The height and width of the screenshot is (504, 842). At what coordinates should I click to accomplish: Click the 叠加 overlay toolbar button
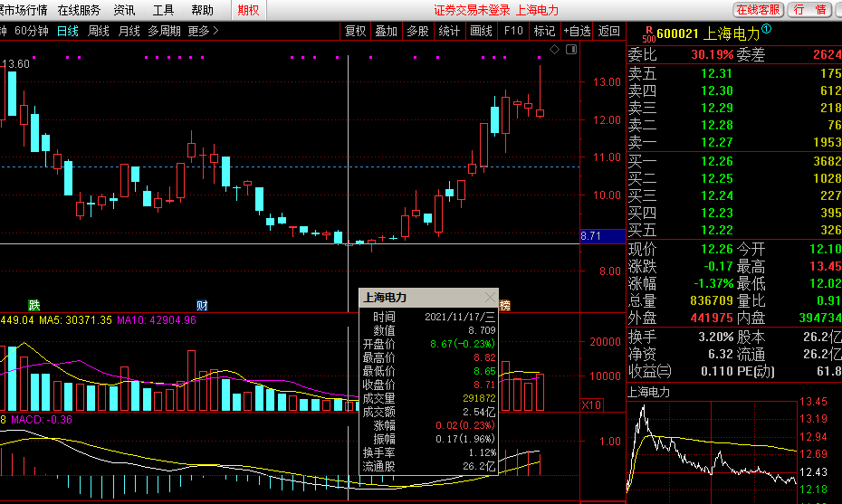(386, 31)
